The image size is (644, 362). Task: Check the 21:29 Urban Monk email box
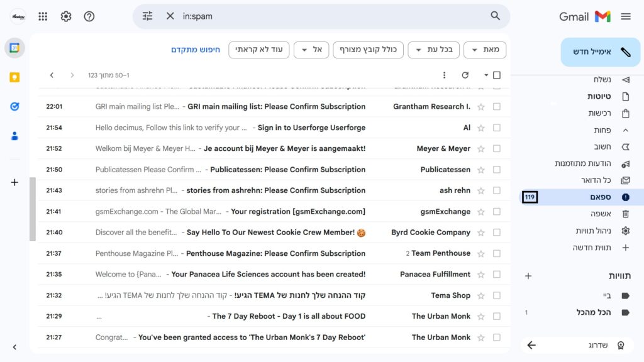tap(497, 317)
